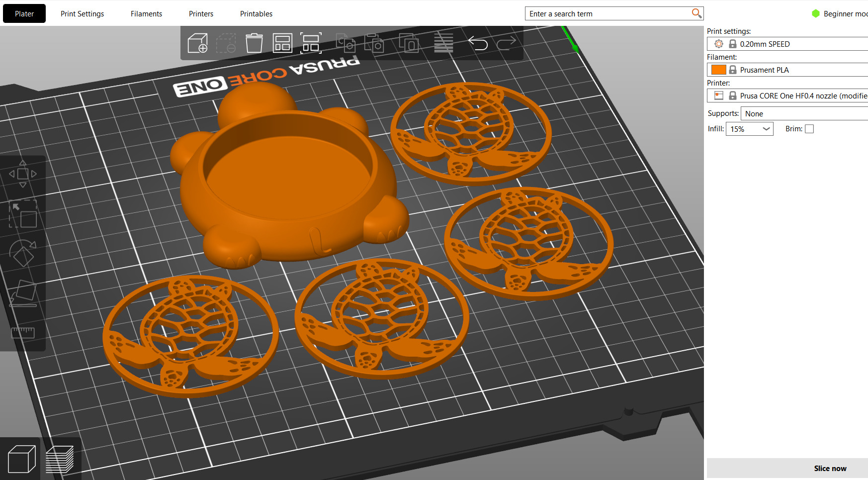Enable the Brim checkbox
868x480 pixels.
pyautogui.click(x=809, y=129)
